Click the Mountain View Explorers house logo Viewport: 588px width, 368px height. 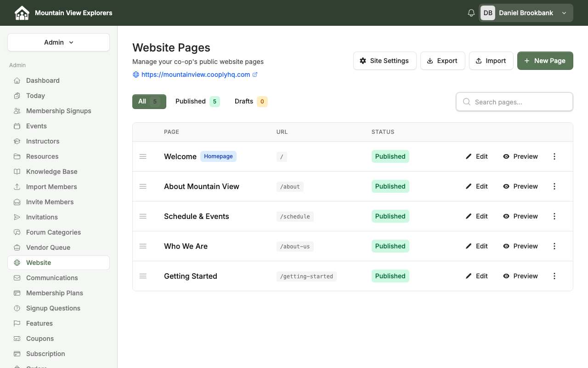click(22, 13)
